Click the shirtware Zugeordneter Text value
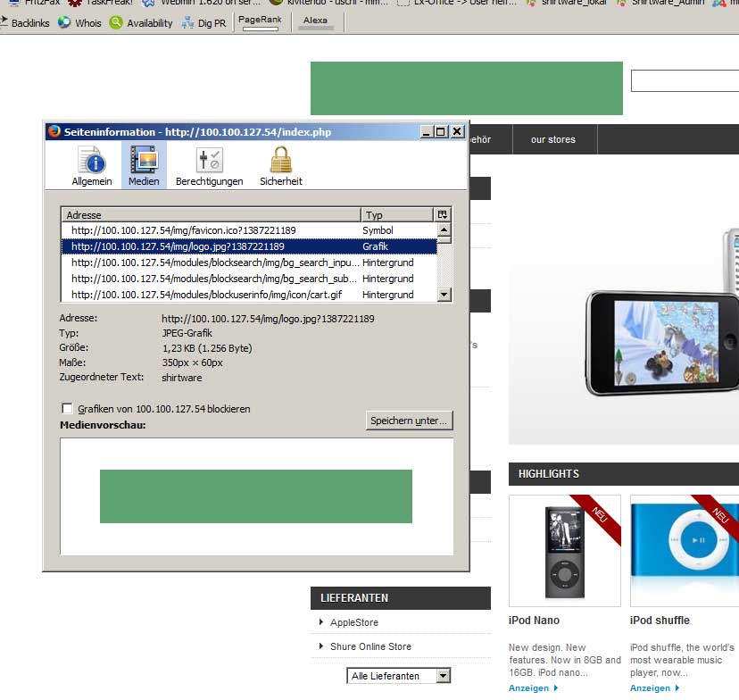This screenshot has height=700, width=739. point(182,378)
